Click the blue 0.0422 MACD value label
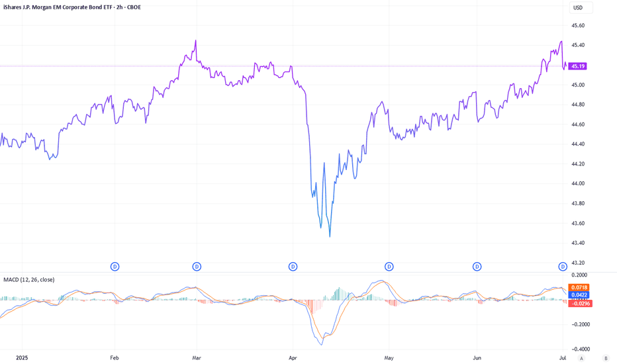Image resolution: width=617 pixels, height=364 pixels. pyautogui.click(x=579, y=295)
